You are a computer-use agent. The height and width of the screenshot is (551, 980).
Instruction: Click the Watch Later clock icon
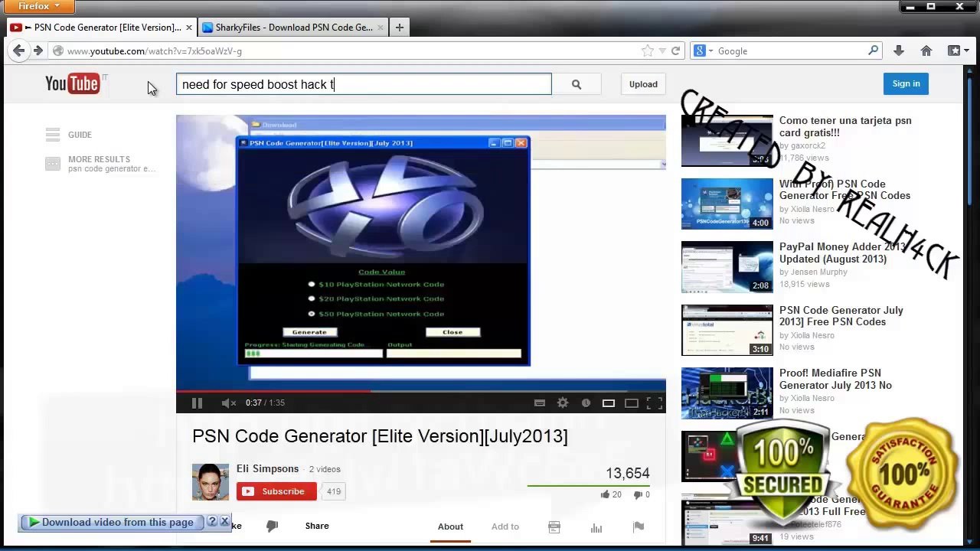(586, 403)
